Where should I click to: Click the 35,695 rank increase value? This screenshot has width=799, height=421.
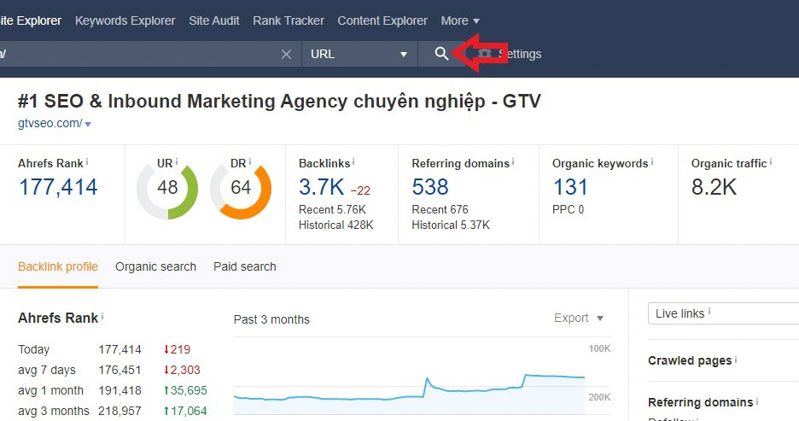(x=185, y=390)
